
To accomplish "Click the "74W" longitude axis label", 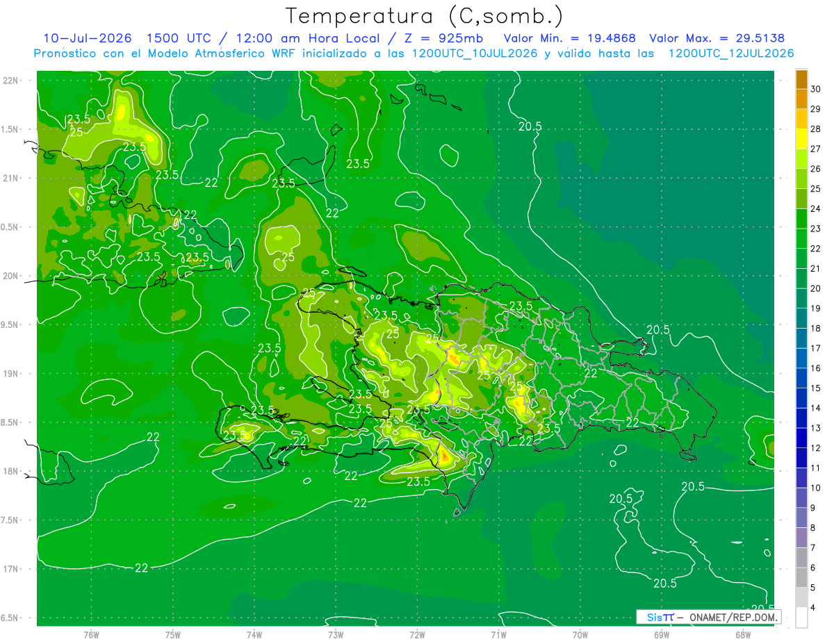I will [x=254, y=634].
